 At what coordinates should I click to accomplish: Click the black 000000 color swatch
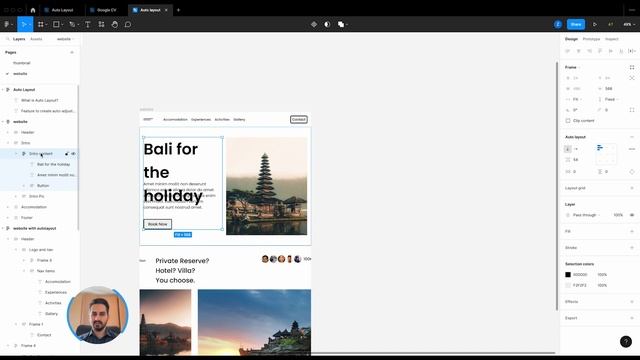click(x=568, y=275)
